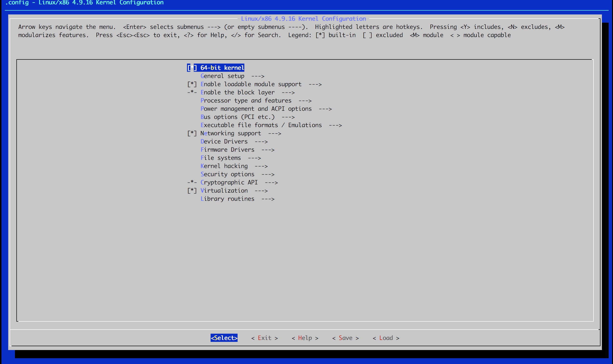Open Processor type and features submenu
Image resolution: width=613 pixels, height=364 pixels.
pyautogui.click(x=256, y=101)
